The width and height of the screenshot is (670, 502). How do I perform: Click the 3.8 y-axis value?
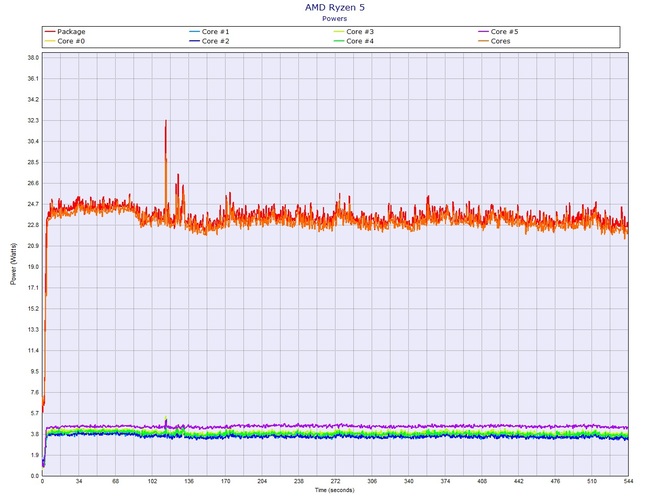[x=35, y=434]
